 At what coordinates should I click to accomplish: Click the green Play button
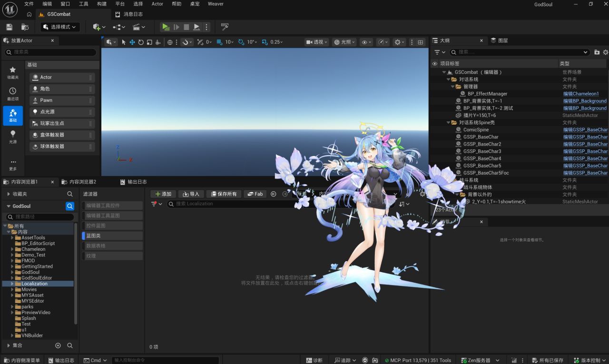tap(166, 27)
